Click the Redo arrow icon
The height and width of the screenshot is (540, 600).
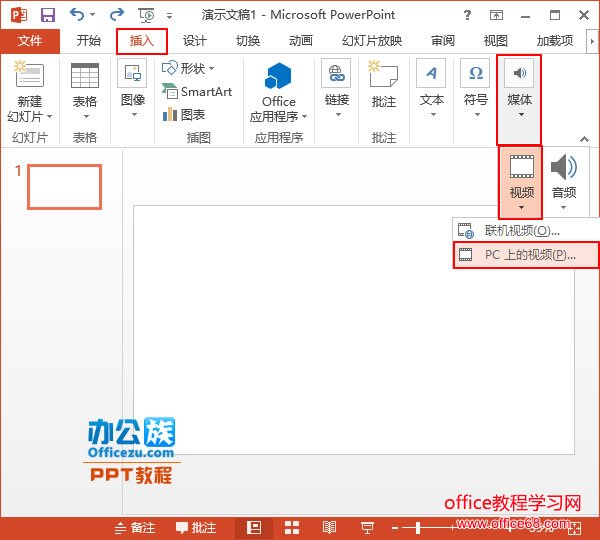point(117,15)
